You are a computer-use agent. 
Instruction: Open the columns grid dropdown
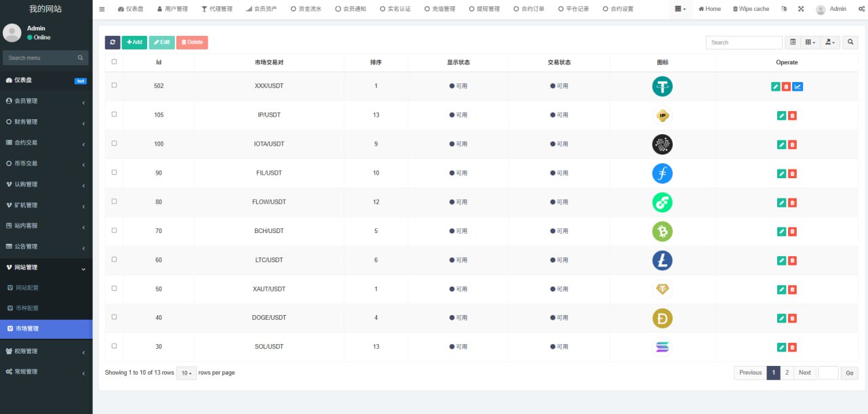click(x=810, y=42)
